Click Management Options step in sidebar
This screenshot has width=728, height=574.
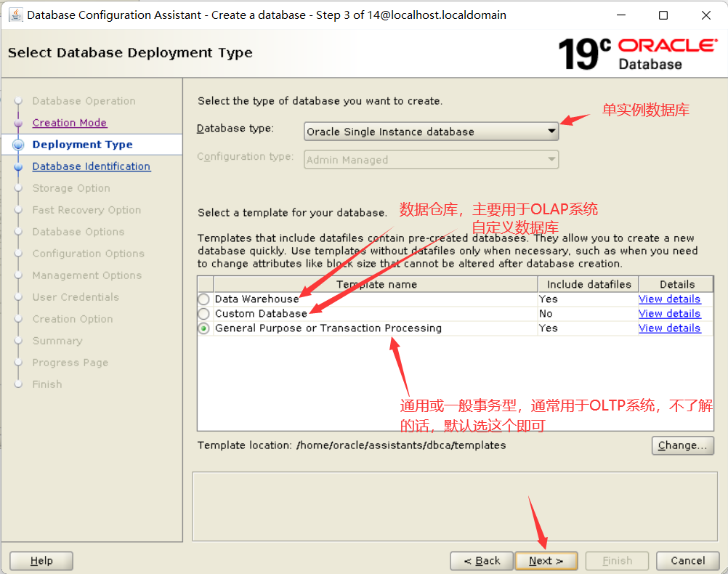(x=87, y=275)
